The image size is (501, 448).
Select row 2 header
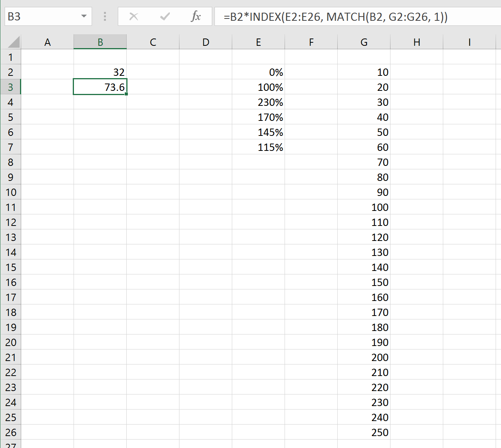[11, 72]
